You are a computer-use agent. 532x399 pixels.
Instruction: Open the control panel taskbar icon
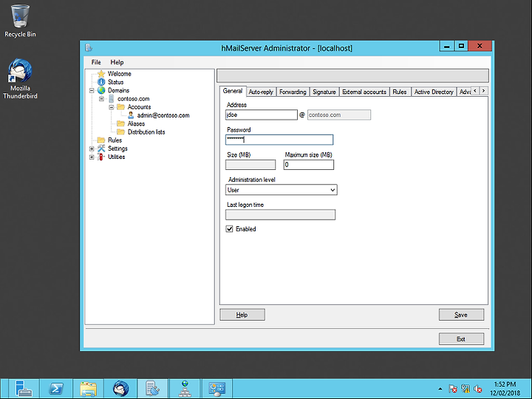pos(217,389)
